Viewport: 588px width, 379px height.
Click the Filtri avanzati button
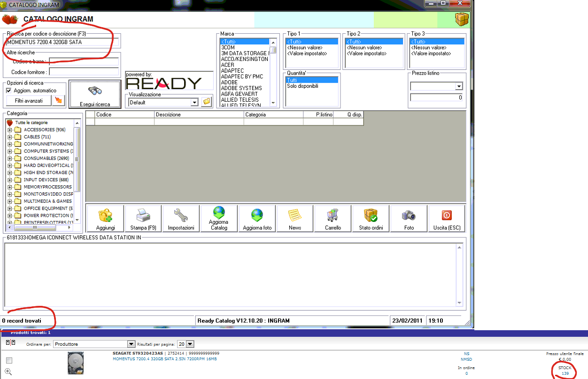click(29, 100)
